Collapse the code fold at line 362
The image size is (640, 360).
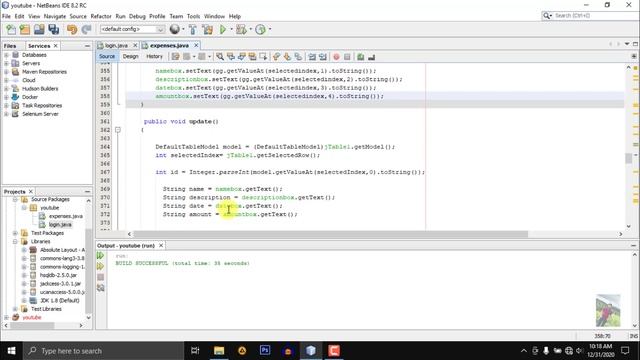118,130
